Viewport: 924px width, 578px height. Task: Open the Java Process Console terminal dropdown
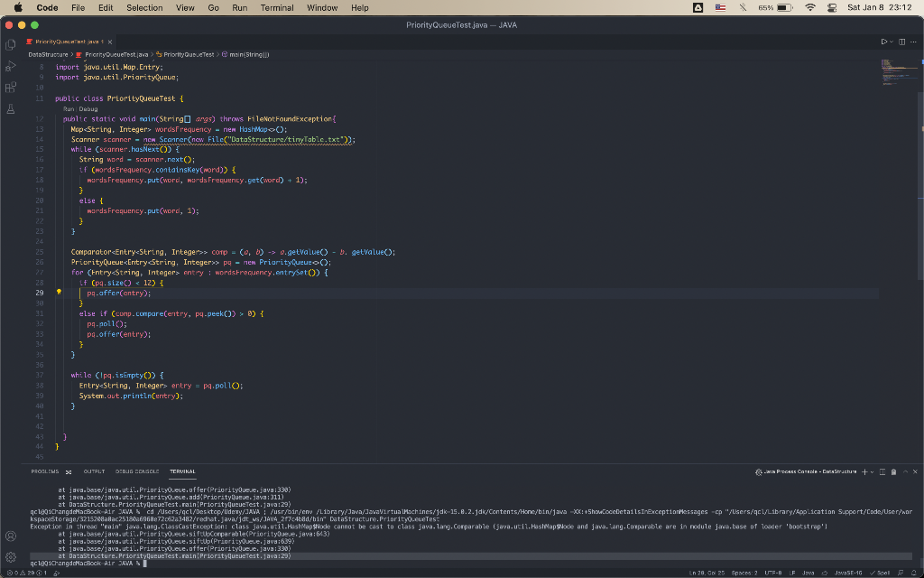pyautogui.click(x=803, y=471)
